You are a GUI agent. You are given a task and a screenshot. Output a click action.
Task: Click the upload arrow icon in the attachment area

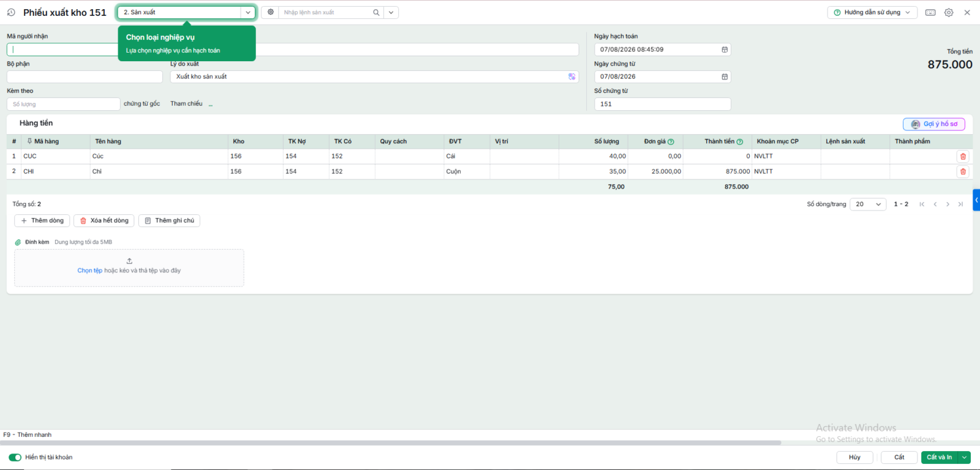coord(129,261)
